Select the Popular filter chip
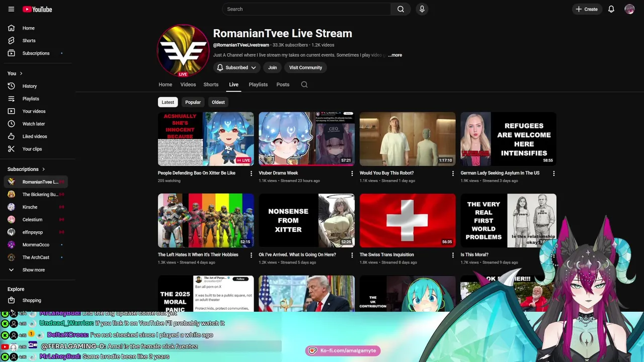Screen dimensions: 644x362 tap(193, 102)
